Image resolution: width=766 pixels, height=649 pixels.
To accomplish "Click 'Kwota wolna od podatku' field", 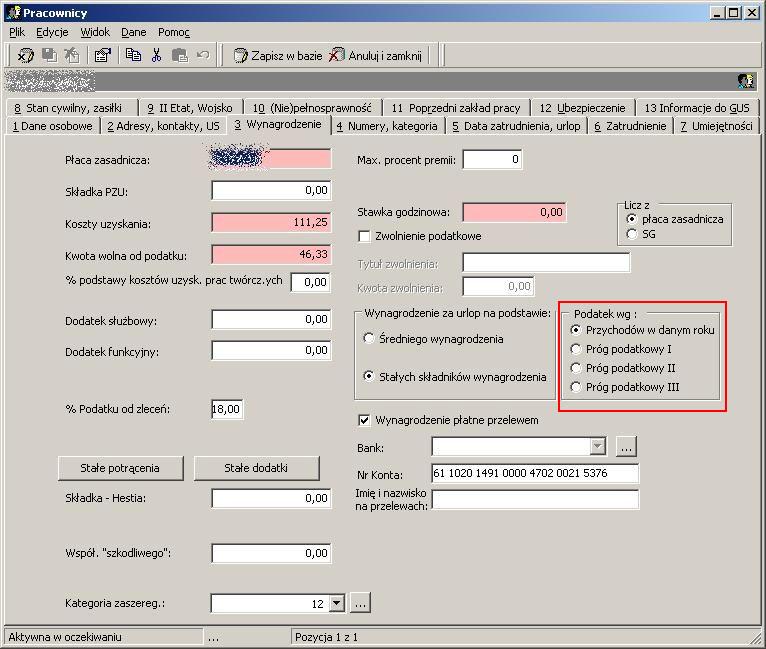I will (271, 254).
